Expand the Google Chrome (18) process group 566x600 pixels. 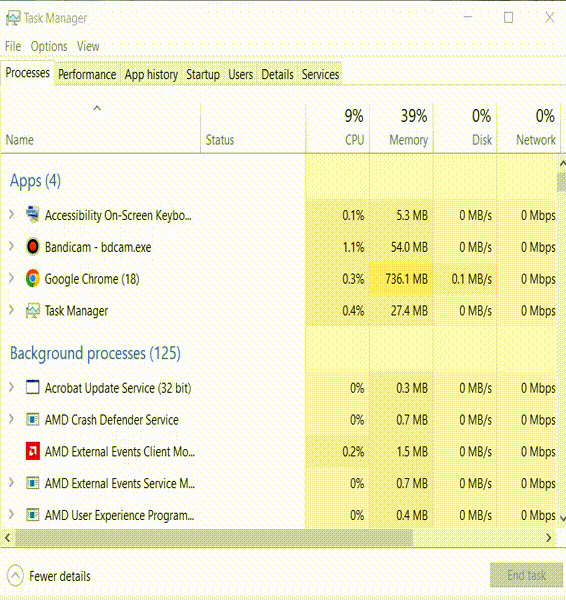(x=11, y=278)
